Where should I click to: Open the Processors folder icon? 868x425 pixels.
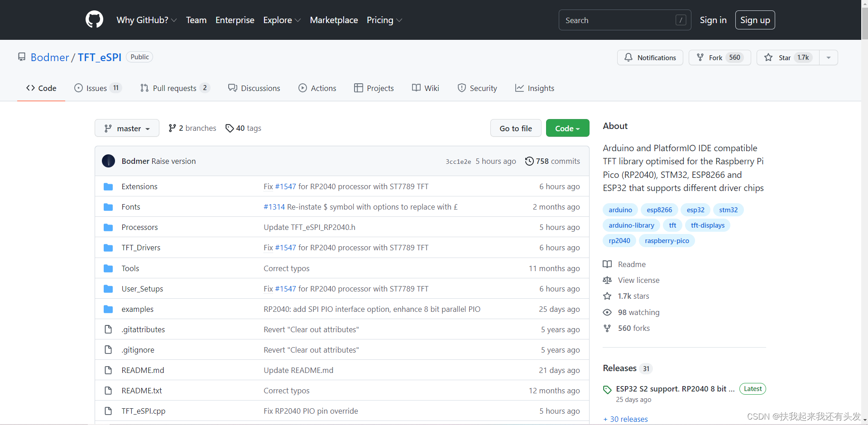tap(108, 227)
